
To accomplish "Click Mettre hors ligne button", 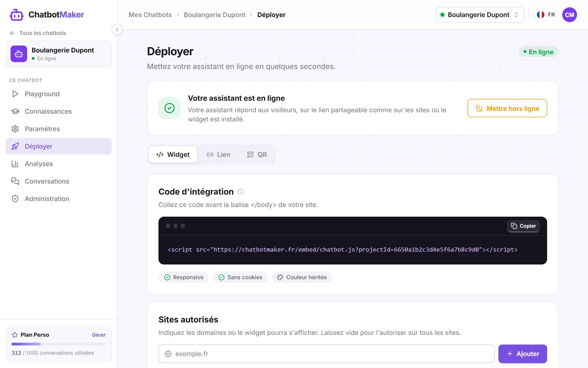I will click(x=507, y=108).
